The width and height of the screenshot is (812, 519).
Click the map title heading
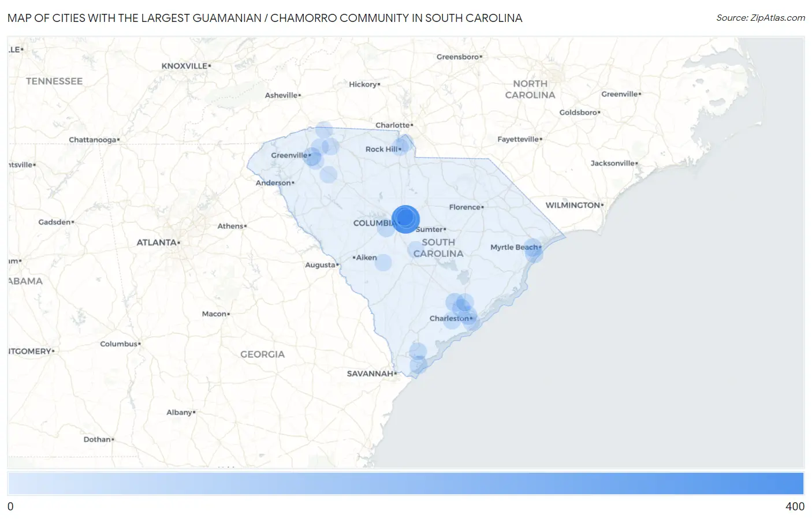[265, 18]
